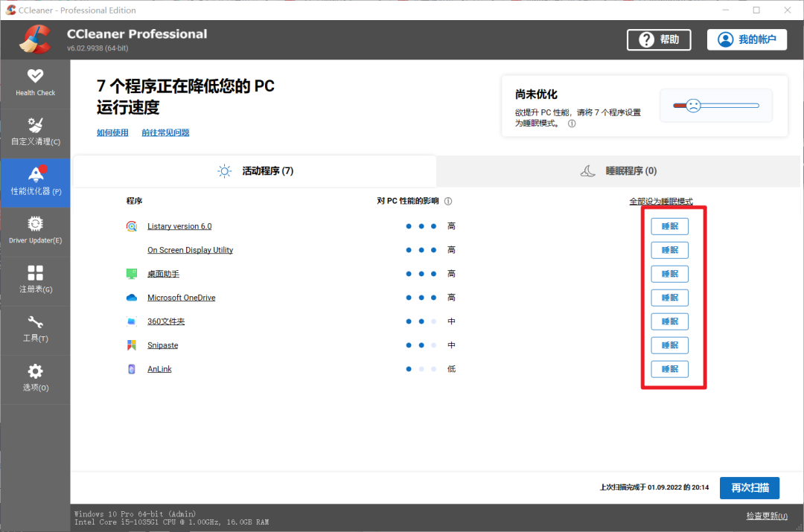
Task: Open AnLink program name link
Action: (159, 369)
